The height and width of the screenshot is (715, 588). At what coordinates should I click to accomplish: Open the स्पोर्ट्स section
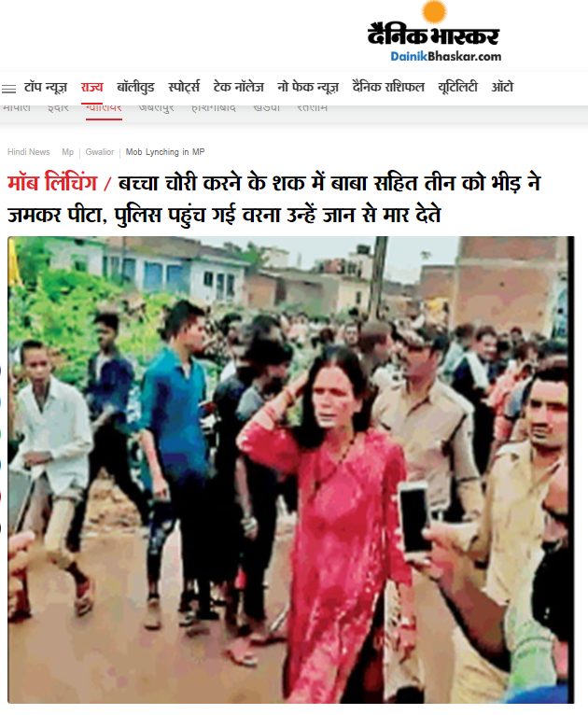point(184,87)
